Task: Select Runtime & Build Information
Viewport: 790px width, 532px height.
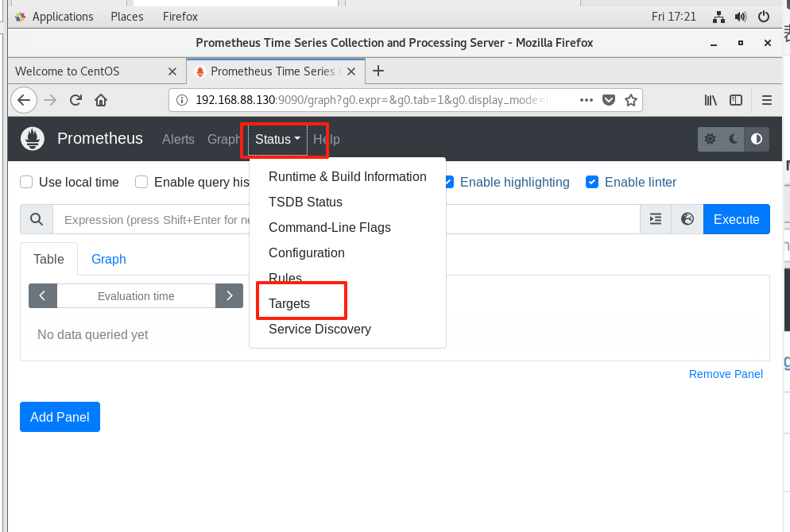Action: point(347,176)
